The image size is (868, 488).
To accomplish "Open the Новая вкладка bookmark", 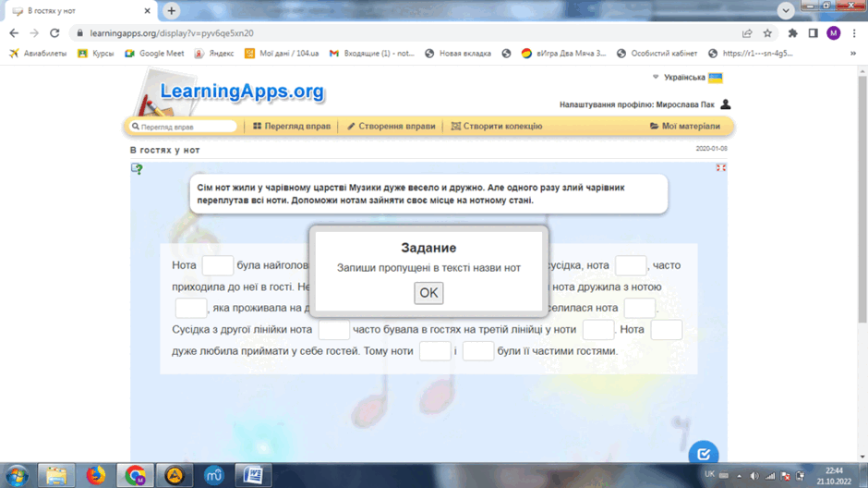I will (x=458, y=54).
